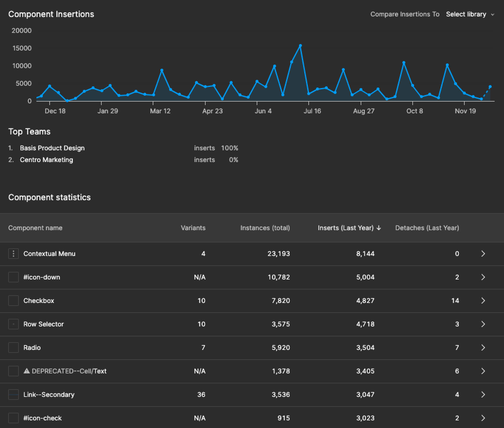Expand the #icon-check row chevron

483,418
